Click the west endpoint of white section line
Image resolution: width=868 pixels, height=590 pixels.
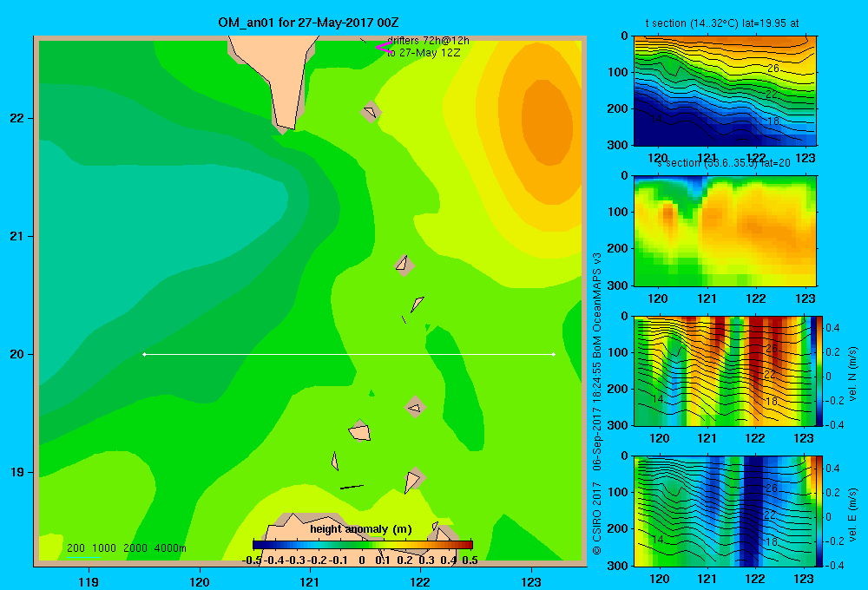click(144, 354)
